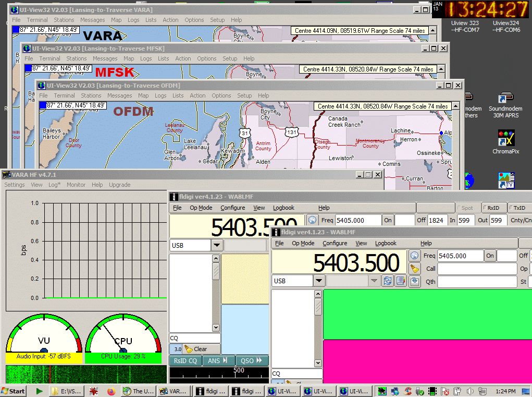Click the green receive text panel in fldigi
The height and width of the screenshot is (397, 532).
coord(427,314)
